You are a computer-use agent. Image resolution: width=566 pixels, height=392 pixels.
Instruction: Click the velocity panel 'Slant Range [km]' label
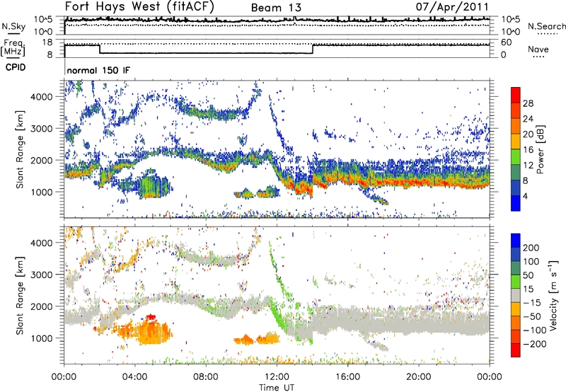click(x=20, y=296)
